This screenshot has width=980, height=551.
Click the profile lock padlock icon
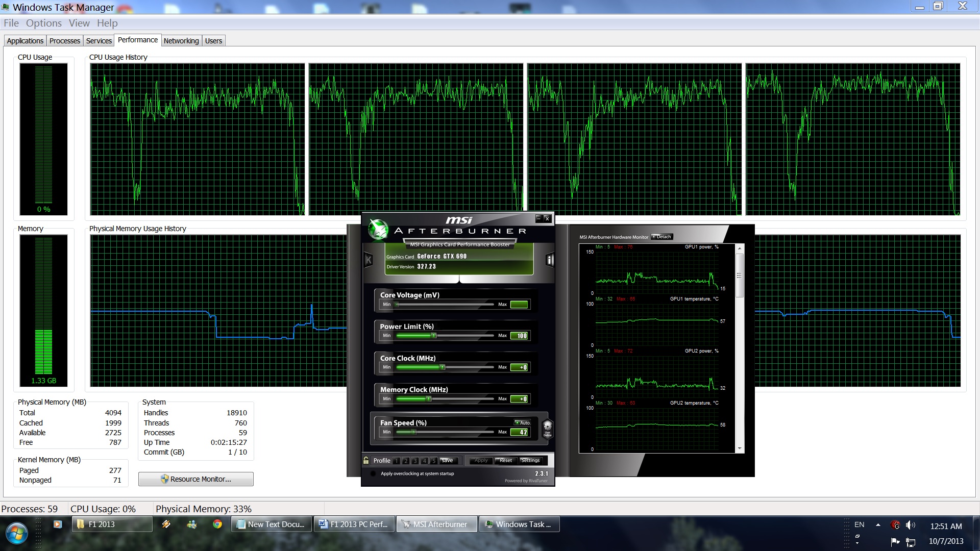(366, 460)
